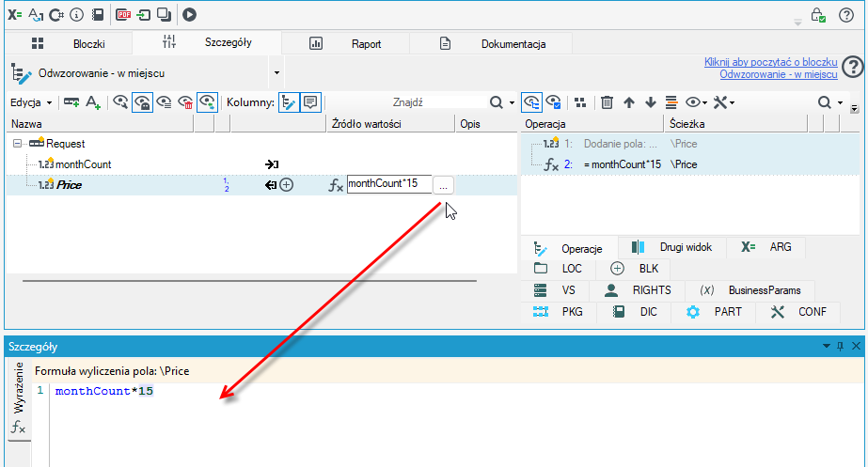Toggle the edit column view button beside Kolumny
Image resolution: width=868 pixels, height=467 pixels.
(289, 102)
